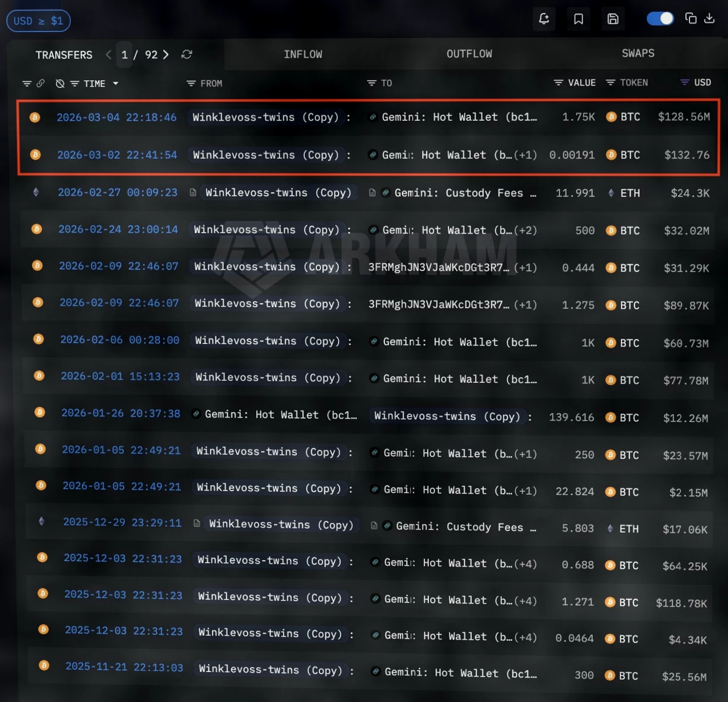Save the filter using the floppy disk icon
Viewport: 728px width, 702px height.
(x=613, y=19)
